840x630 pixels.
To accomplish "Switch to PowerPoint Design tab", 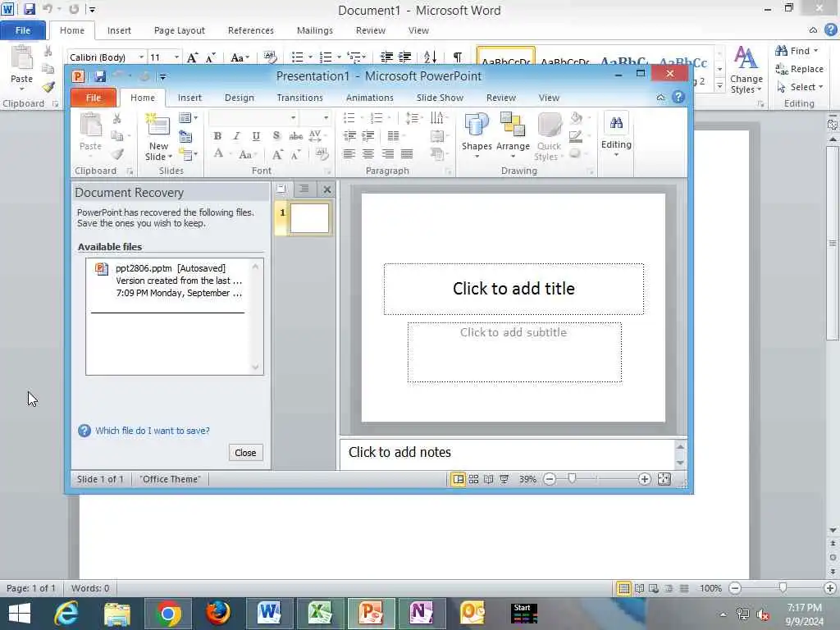I will (x=239, y=98).
